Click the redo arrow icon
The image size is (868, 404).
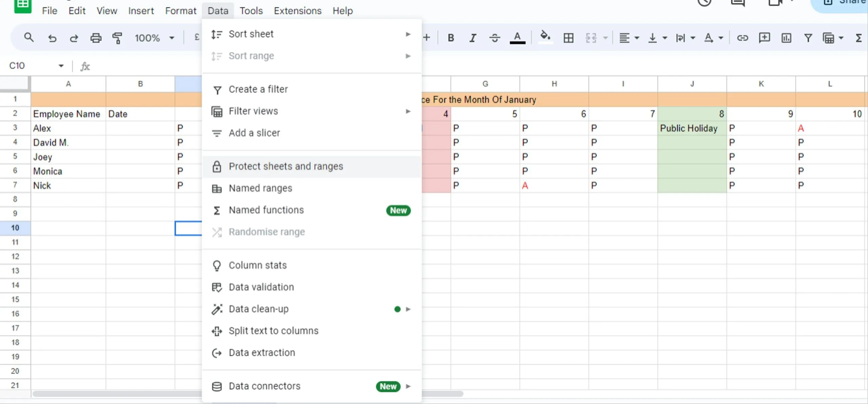(x=74, y=38)
